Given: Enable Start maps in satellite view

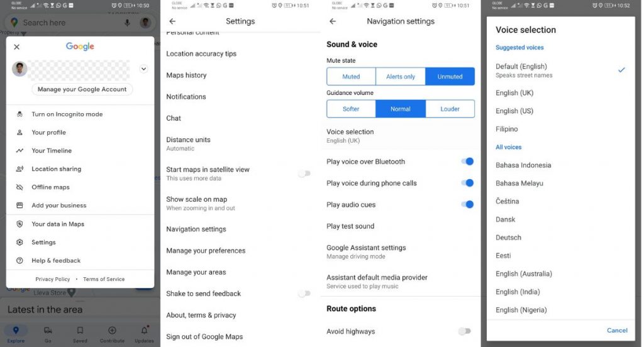Looking at the screenshot, I should (304, 173).
